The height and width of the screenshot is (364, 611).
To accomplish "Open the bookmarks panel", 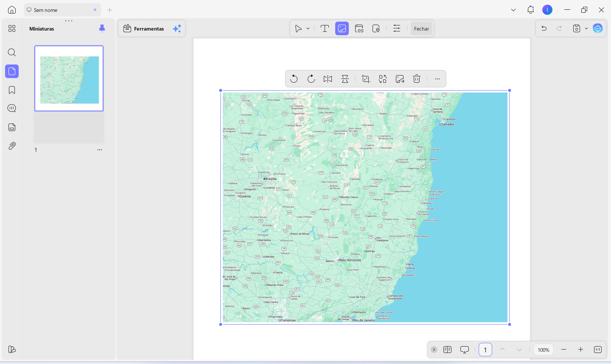I will (12, 90).
